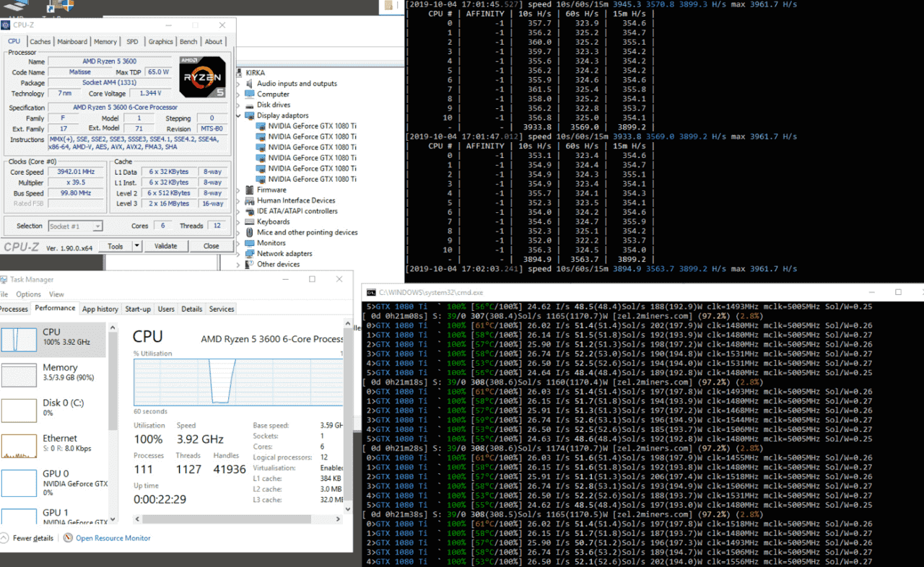Expand the Network adapters tree node
This screenshot has height=567, width=924.
(240, 254)
